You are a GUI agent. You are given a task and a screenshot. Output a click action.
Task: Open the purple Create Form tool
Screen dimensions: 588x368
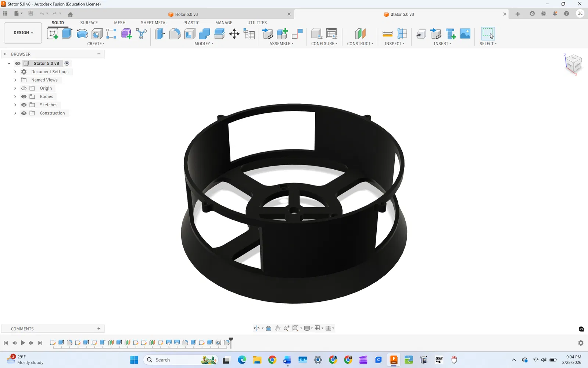click(126, 34)
